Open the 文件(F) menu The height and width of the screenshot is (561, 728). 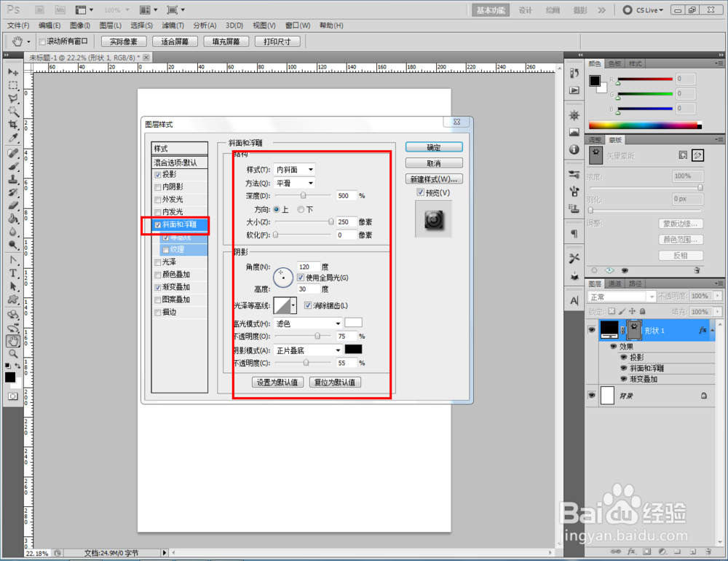point(18,25)
